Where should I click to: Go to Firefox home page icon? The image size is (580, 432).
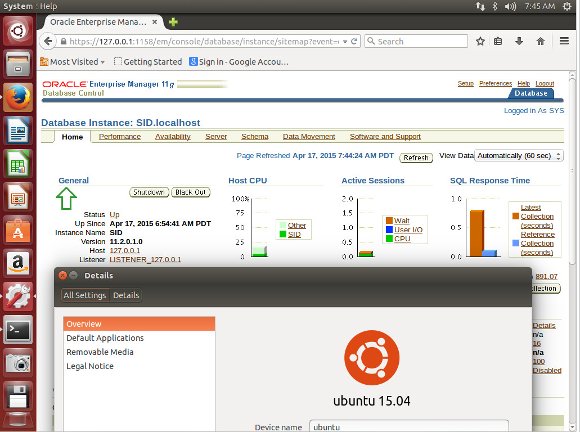tap(540, 41)
